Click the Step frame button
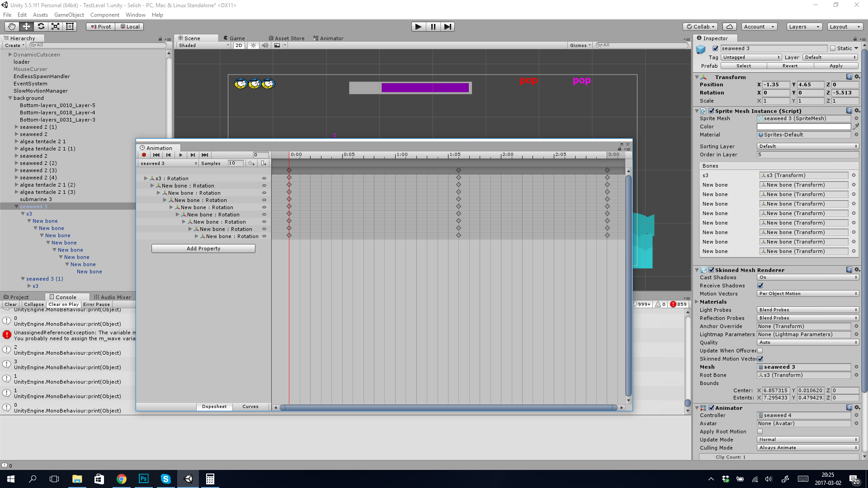 [x=447, y=27]
